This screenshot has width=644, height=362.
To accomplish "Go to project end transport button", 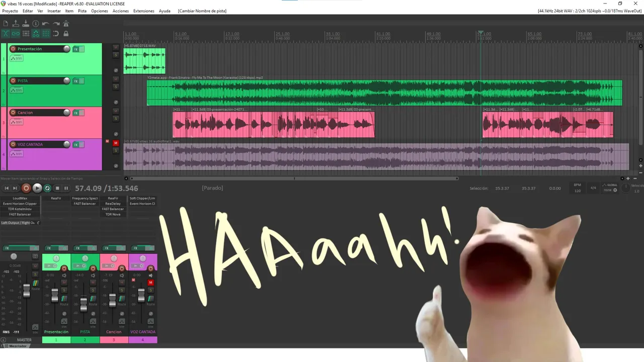I will point(15,188).
